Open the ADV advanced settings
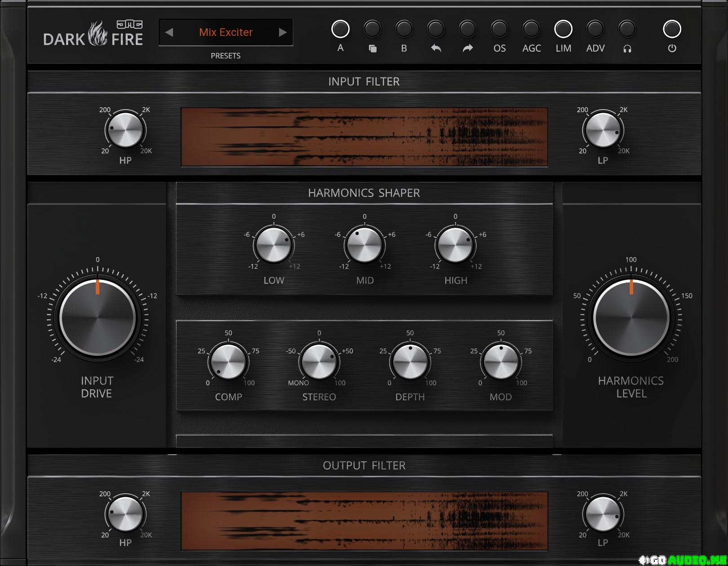 pos(595,29)
